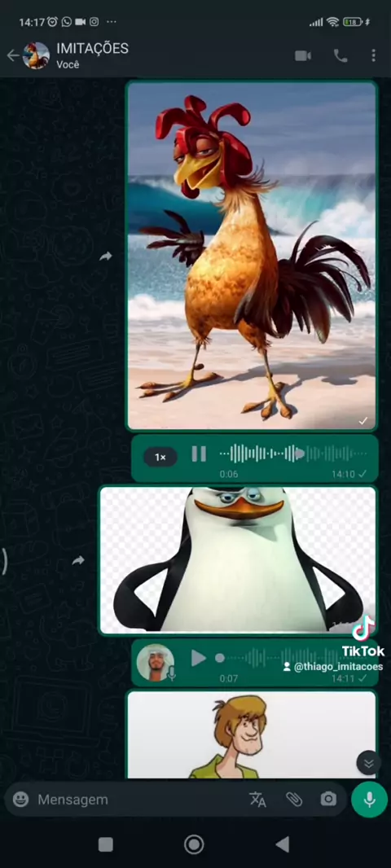Screen dimensions: 391x868
Task: Seek in the first voice message waveform
Action: pyautogui.click(x=293, y=454)
